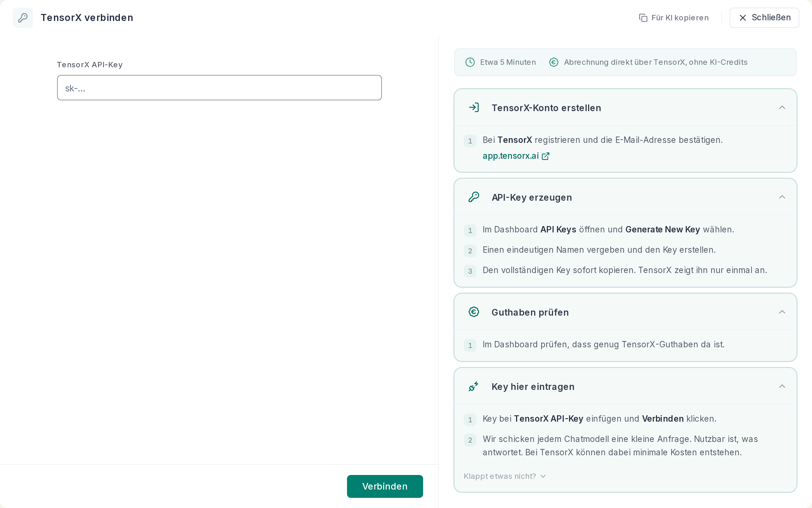This screenshot has height=508, width=812.
Task: Click step text Einen eindeutigen Namen vergeben
Action: [599, 250]
